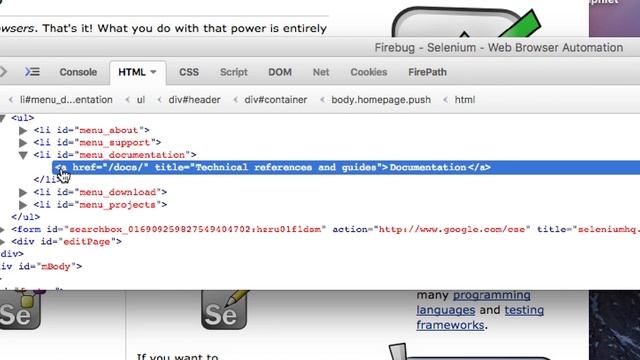The width and height of the screenshot is (640, 360).
Task: Open the Script tab
Action: (234, 72)
